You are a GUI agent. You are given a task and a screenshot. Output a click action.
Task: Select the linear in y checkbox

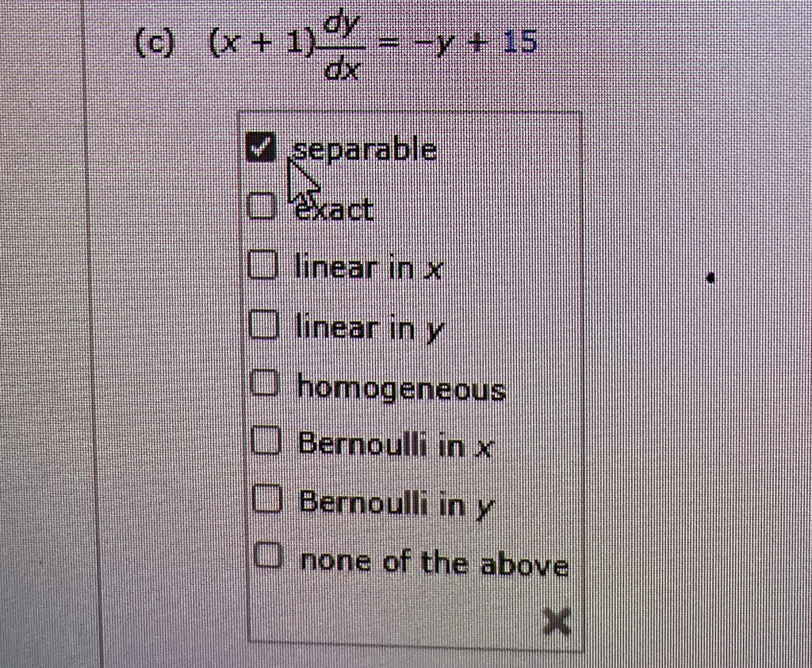tap(265, 323)
